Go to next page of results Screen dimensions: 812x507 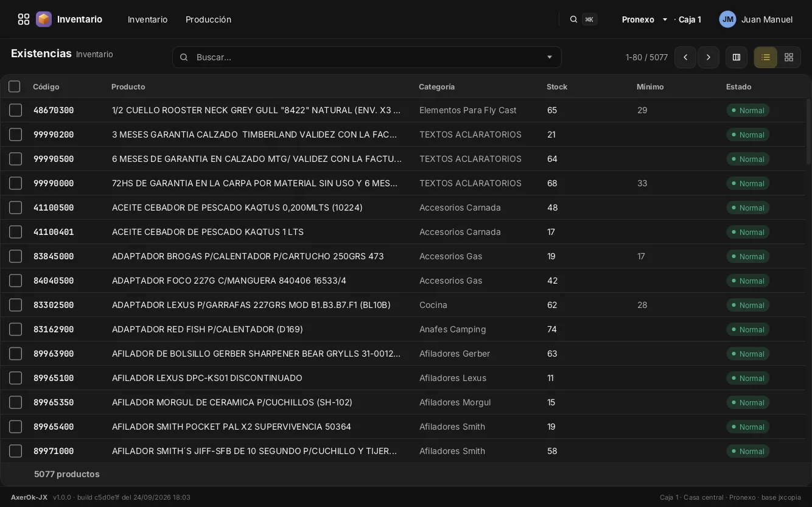[709, 57]
